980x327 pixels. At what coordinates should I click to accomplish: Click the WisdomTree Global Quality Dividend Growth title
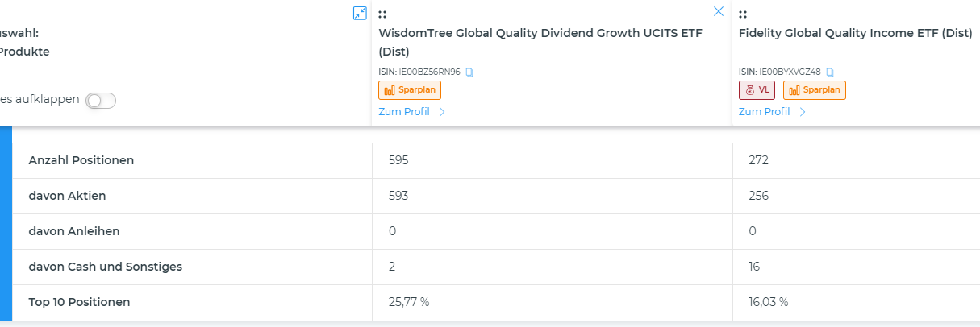pyautogui.click(x=540, y=33)
